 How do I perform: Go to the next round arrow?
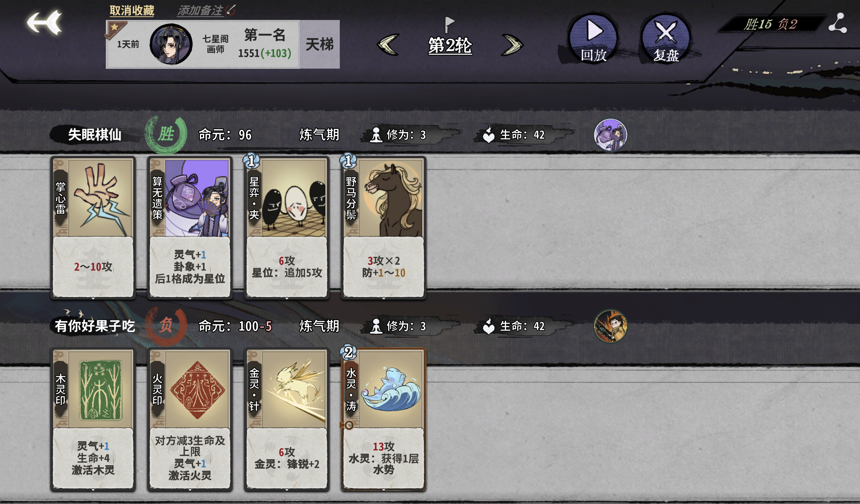pos(512,45)
